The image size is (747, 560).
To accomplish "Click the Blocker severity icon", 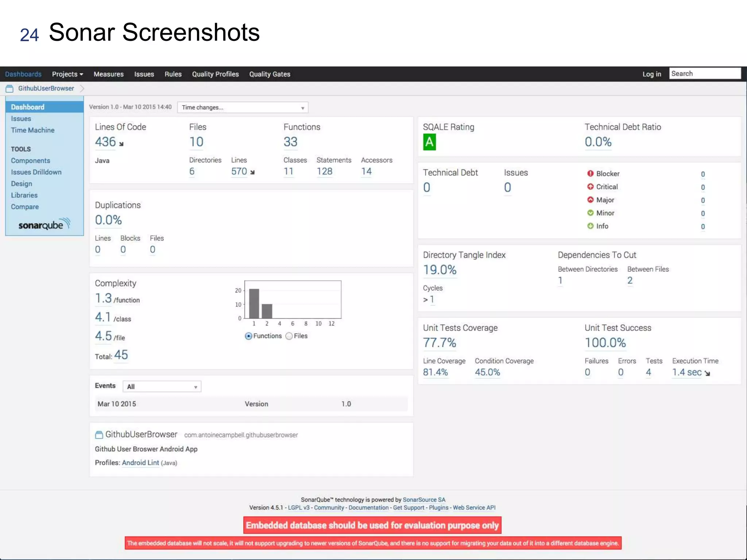I will (590, 174).
